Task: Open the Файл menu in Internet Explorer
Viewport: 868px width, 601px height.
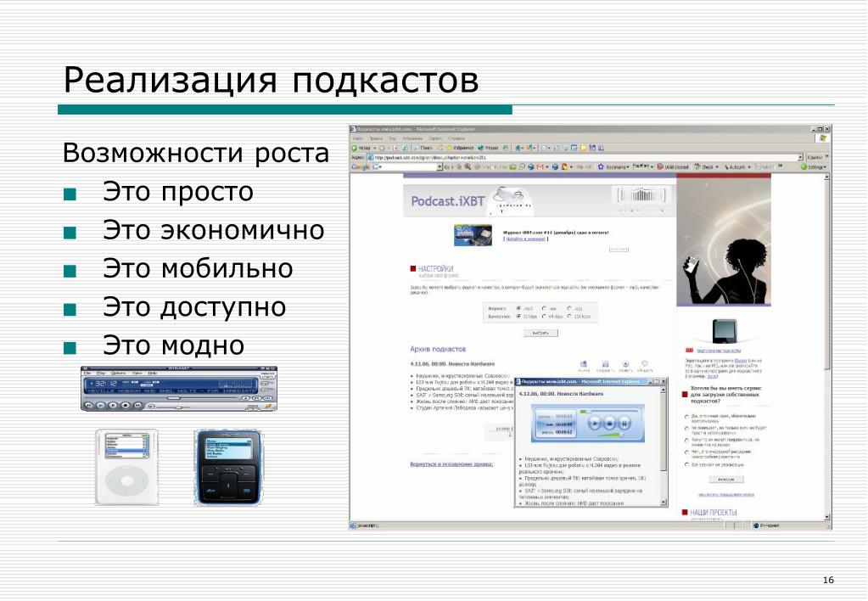Action: [x=358, y=138]
